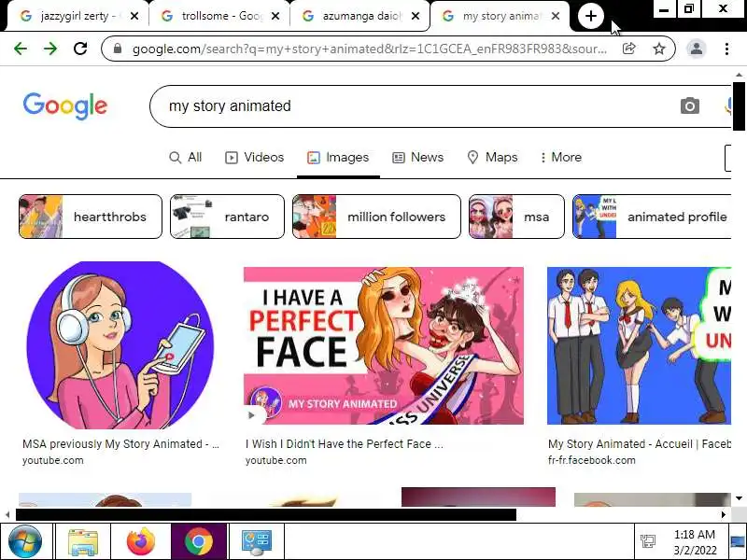Filter images by animated profile chip
Viewport: 747px width, 560px height.
652,217
